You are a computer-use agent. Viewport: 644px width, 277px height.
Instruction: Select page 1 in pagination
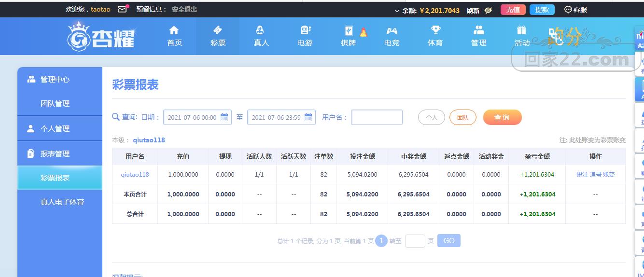coord(381,241)
